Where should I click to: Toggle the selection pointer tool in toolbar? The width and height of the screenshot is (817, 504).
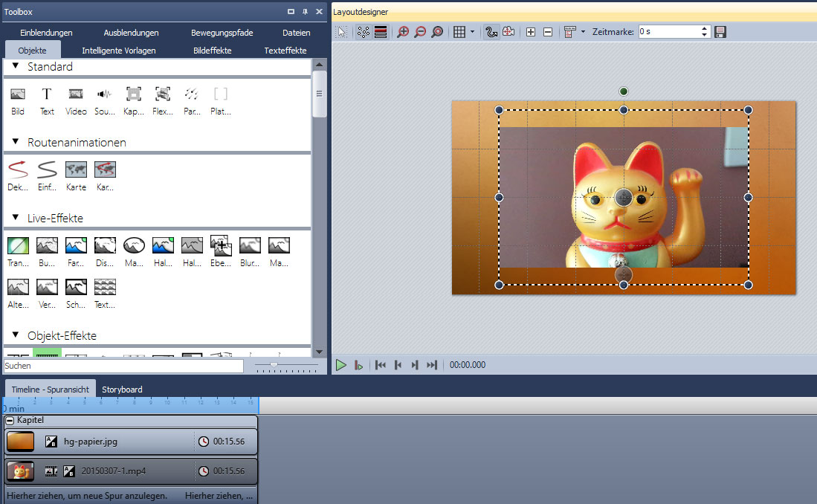point(341,32)
